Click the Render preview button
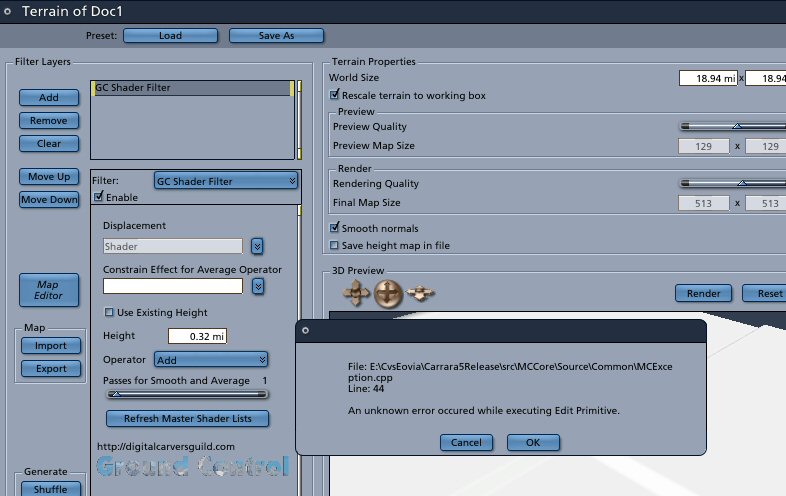The height and width of the screenshot is (496, 786). coord(703,293)
